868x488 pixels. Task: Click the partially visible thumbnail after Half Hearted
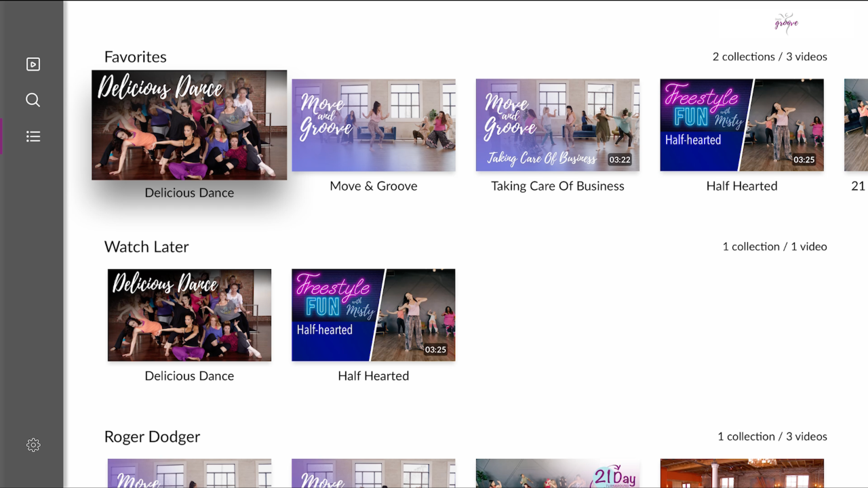pyautogui.click(x=856, y=125)
